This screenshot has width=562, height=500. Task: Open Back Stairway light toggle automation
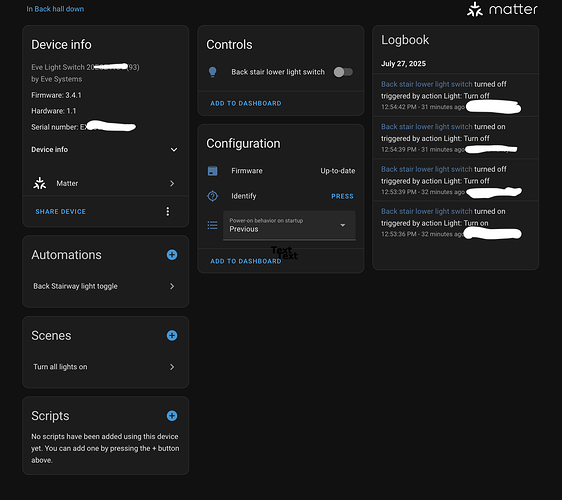pyautogui.click(x=104, y=286)
